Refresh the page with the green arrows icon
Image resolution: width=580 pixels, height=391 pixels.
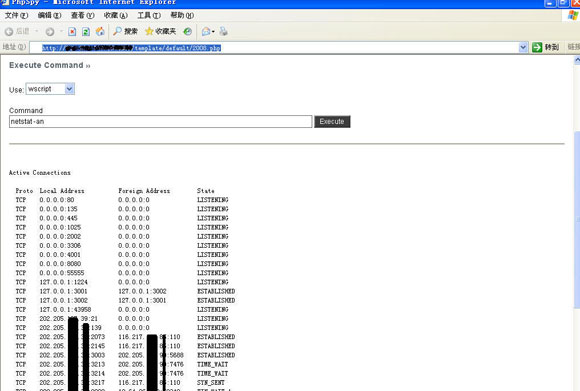(x=86, y=32)
